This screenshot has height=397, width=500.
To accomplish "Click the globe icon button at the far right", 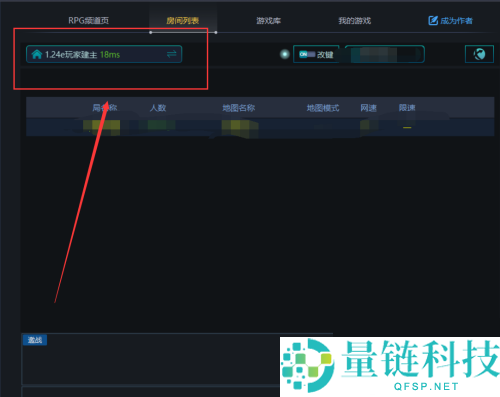I will pos(479,54).
